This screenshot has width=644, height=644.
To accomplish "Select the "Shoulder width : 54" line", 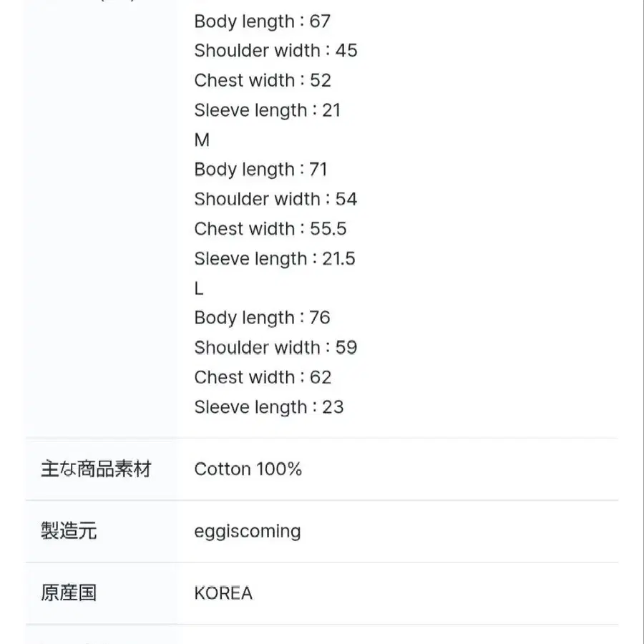I will click(275, 199).
